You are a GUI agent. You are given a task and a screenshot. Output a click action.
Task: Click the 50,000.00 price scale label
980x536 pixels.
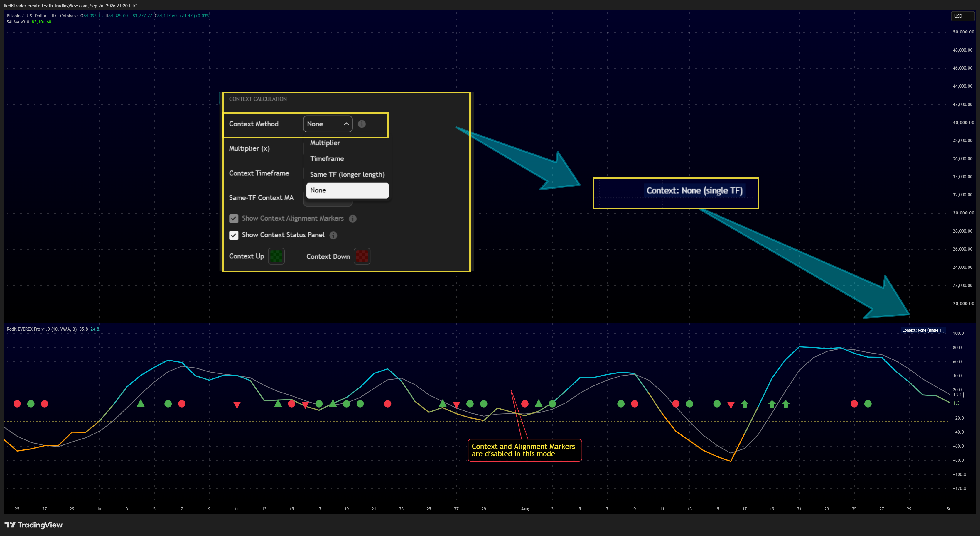tap(963, 32)
